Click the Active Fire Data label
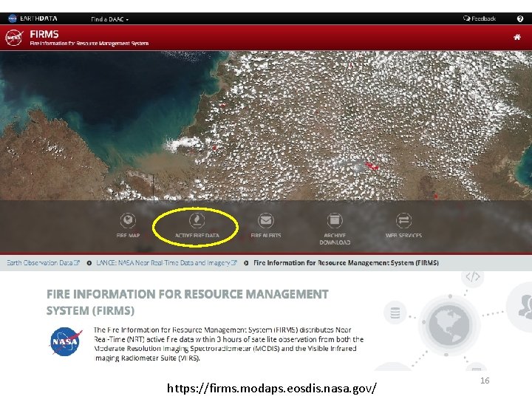 tap(197, 235)
